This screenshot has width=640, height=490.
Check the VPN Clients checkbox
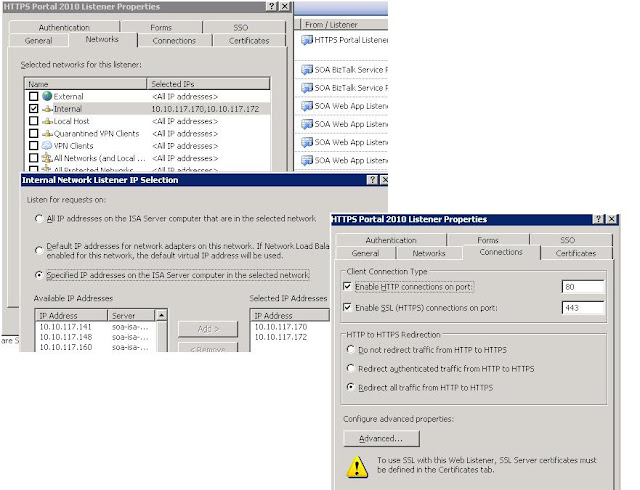(x=34, y=145)
